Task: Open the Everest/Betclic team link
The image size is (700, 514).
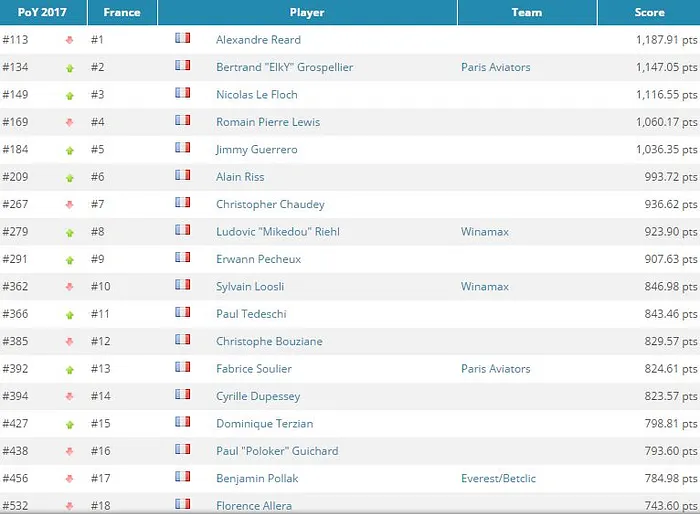Action: pos(498,479)
